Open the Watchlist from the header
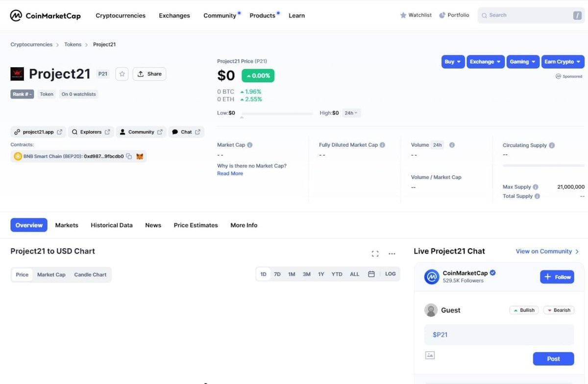Screen dimensions: 588x384 point(416,15)
